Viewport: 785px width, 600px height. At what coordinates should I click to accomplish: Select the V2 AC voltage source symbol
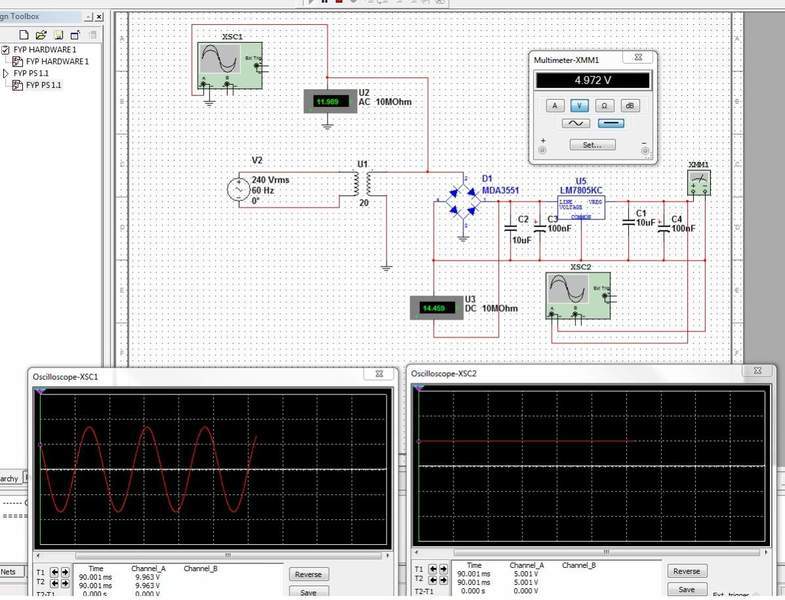[240, 189]
